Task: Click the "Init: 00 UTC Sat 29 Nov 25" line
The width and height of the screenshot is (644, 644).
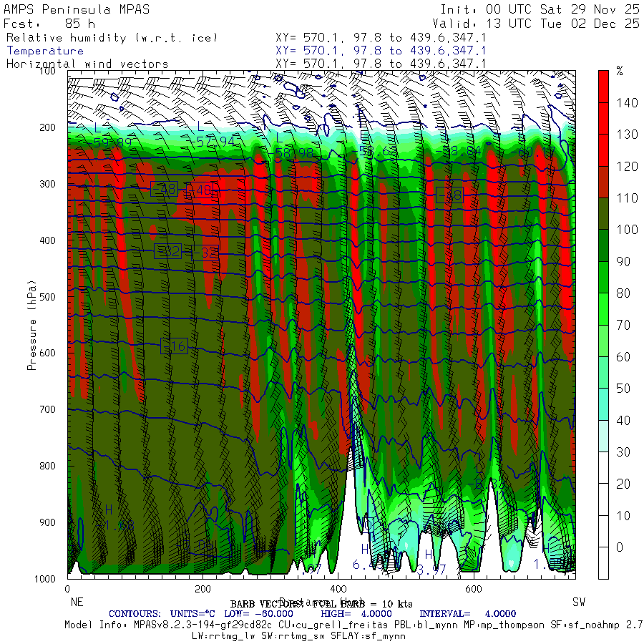Action: 540,9
